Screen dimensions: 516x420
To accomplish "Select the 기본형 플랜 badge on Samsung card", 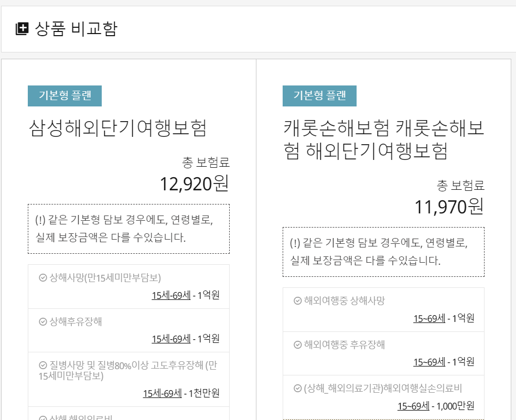I will coord(64,96).
